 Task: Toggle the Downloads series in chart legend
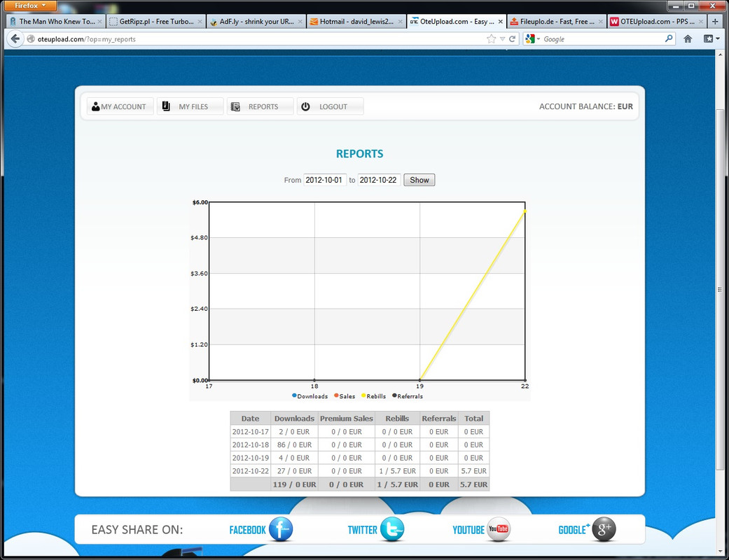310,396
